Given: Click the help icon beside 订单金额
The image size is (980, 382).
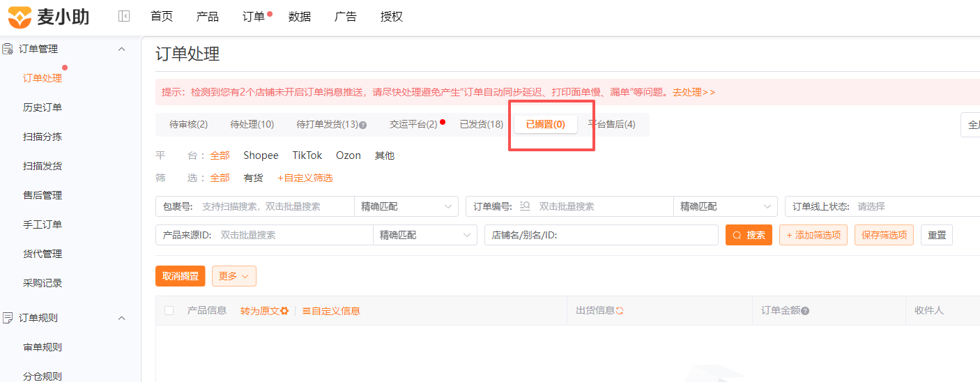Looking at the screenshot, I should click(x=805, y=311).
